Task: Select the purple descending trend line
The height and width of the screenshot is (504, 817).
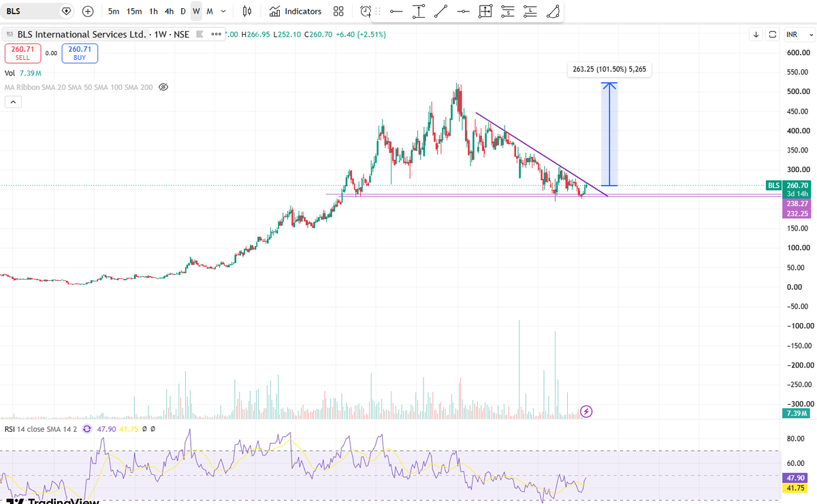Action: (x=541, y=154)
